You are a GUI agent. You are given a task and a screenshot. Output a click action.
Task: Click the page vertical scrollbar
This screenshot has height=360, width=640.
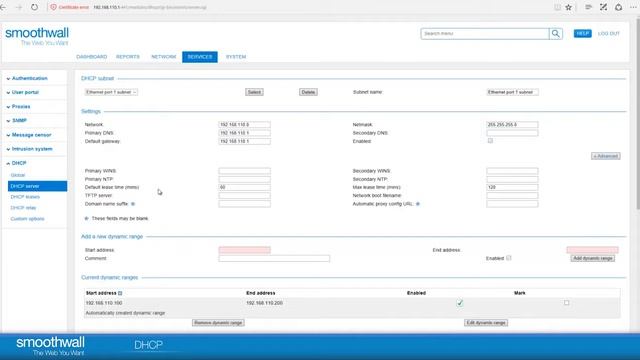pos(637,114)
